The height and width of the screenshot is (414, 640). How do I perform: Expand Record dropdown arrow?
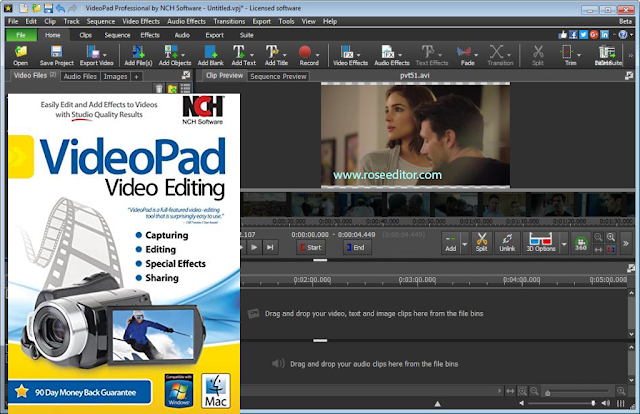317,55
